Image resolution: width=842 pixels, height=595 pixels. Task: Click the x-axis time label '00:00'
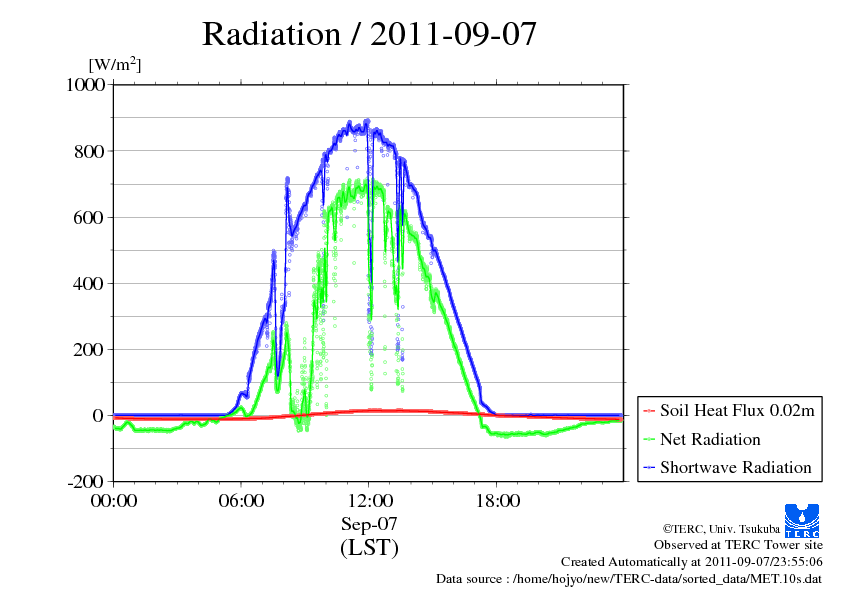tap(113, 501)
